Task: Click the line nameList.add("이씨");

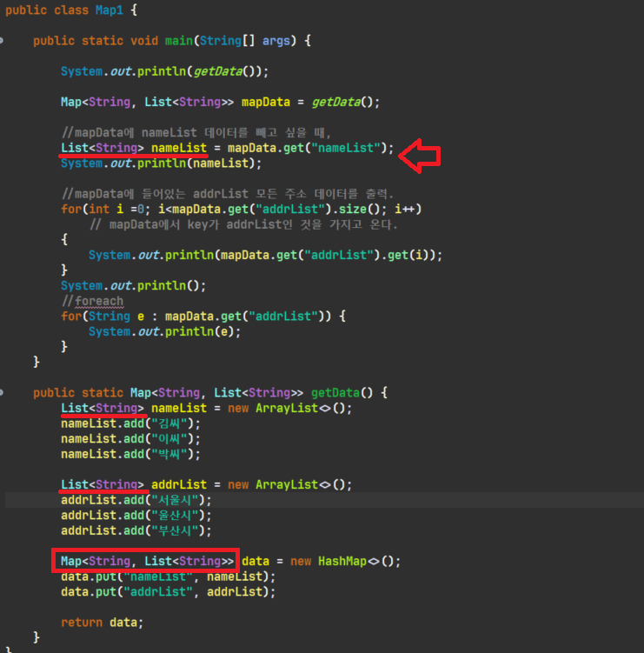Action: 130,439
